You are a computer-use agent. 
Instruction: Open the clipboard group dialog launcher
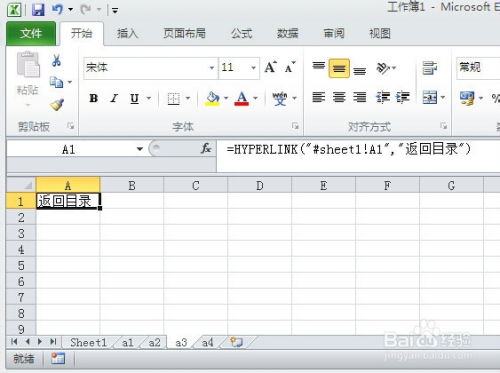[70, 126]
